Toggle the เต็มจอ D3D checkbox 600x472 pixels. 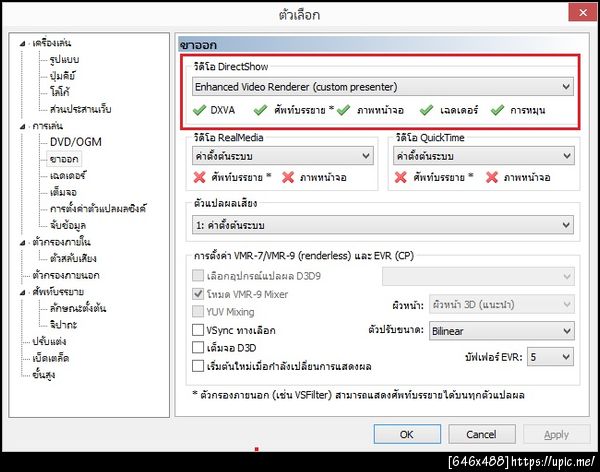tap(198, 348)
